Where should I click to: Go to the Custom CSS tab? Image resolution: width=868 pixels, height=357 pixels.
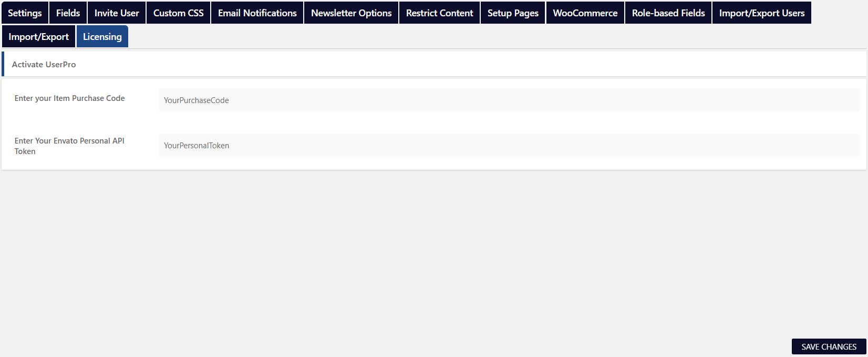[x=179, y=13]
